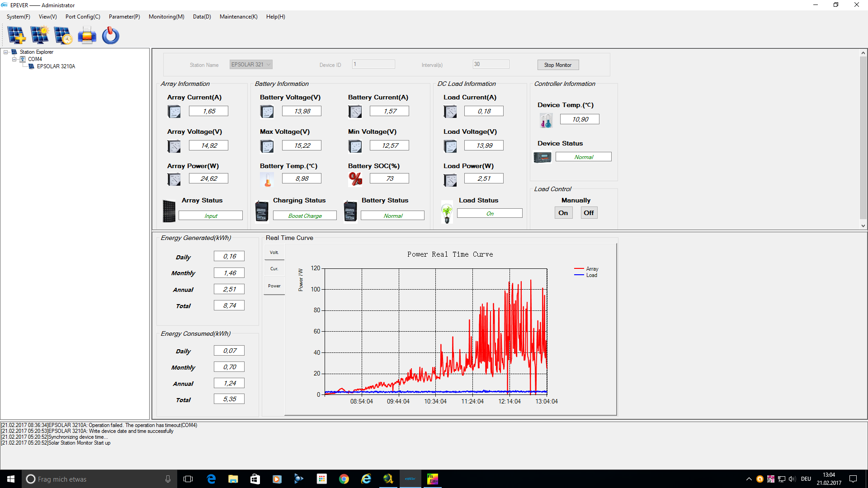Click the printer toolbar icon
This screenshot has height=488, width=868.
[87, 35]
